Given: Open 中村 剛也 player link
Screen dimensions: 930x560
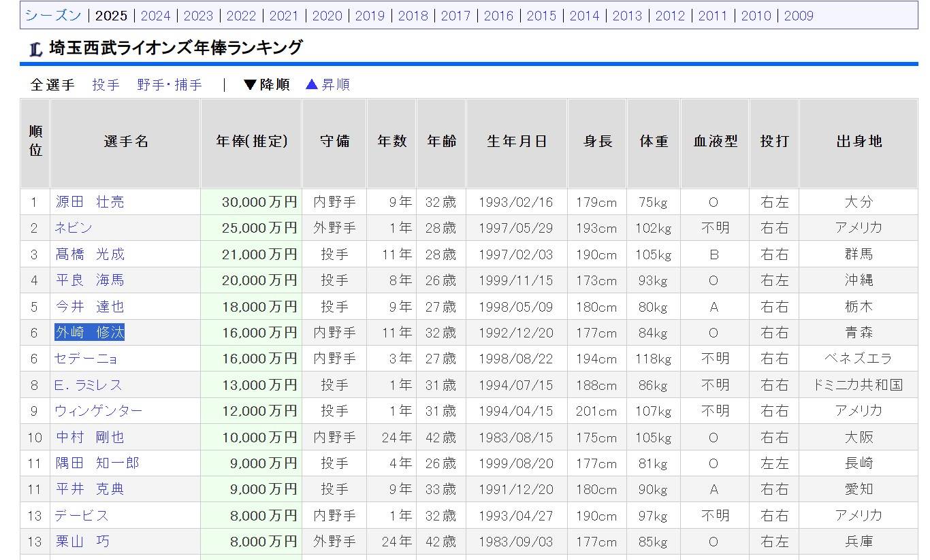Looking at the screenshot, I should coord(90,437).
